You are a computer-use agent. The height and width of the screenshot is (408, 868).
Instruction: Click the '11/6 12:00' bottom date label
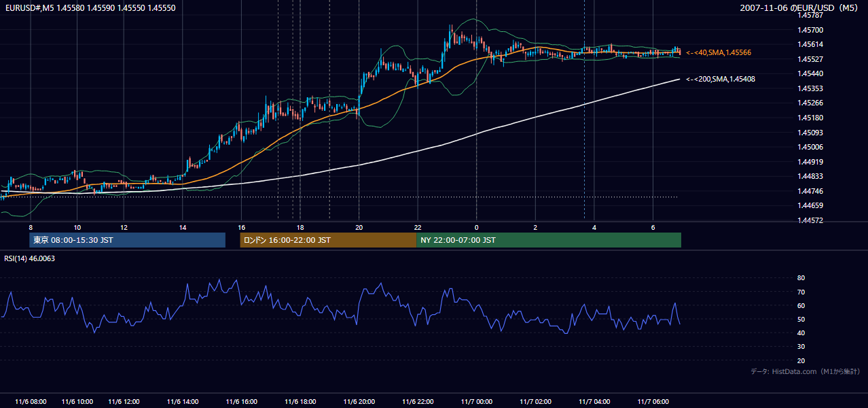pos(124,401)
